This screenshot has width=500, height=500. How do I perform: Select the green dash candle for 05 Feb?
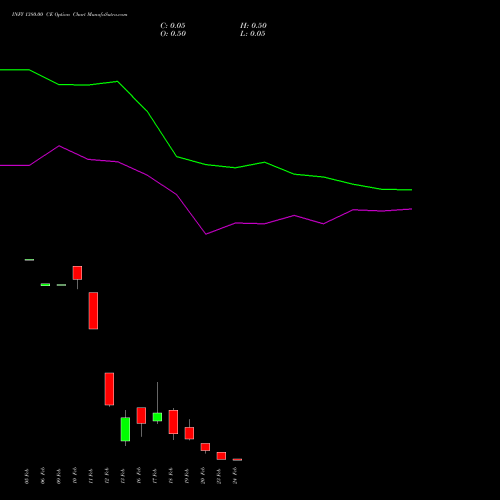[x=29, y=260]
